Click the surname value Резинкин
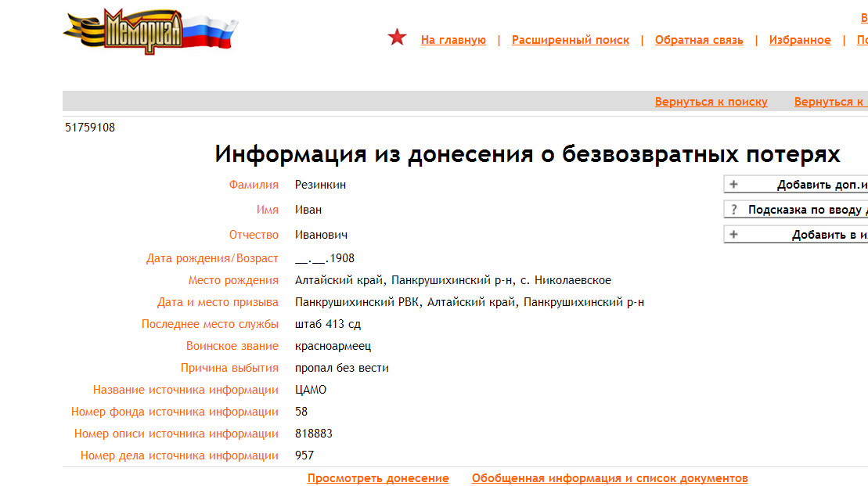This screenshot has width=868, height=486. click(x=320, y=185)
